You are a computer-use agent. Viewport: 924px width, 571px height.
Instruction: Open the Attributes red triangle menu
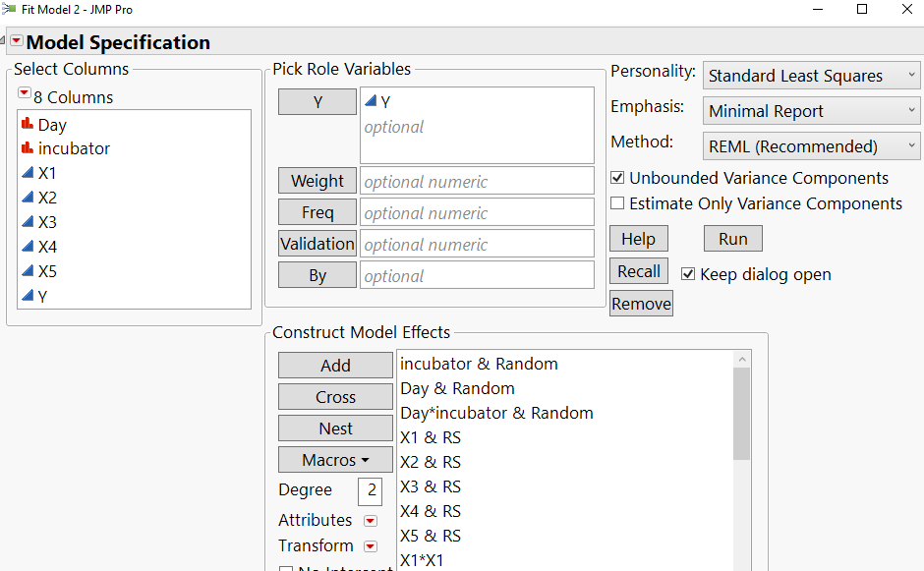371,520
